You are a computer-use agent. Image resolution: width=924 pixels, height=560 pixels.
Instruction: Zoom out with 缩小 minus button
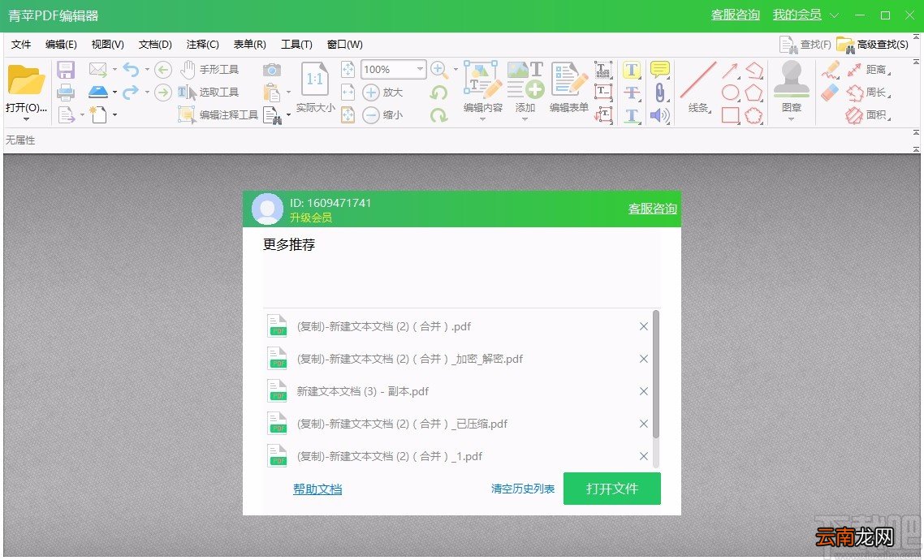[382, 114]
